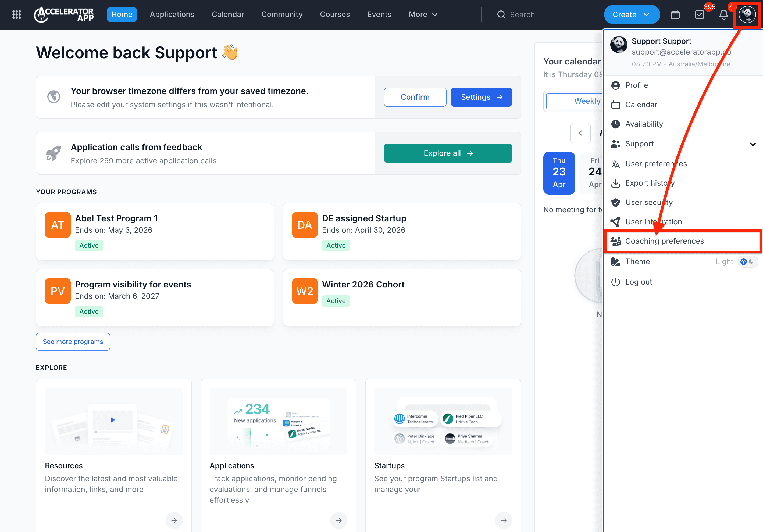Expand the Support section chevron
This screenshot has height=532, width=763.
(752, 144)
